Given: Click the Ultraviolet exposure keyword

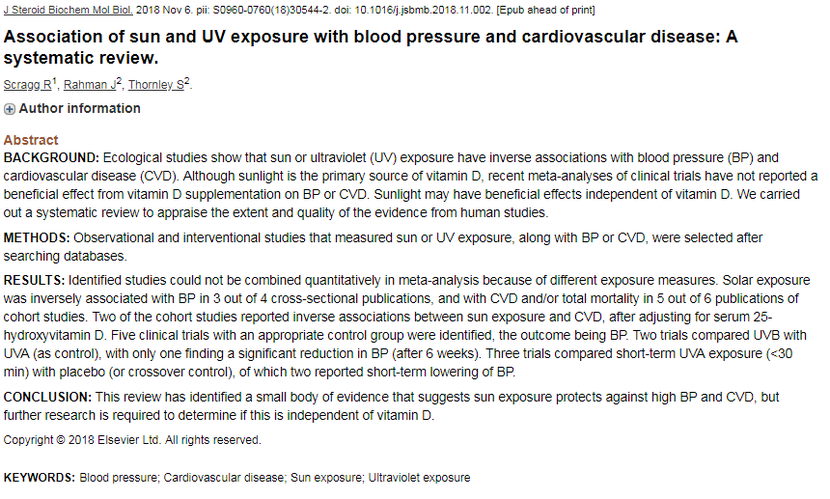Looking at the screenshot, I should coord(419,478).
